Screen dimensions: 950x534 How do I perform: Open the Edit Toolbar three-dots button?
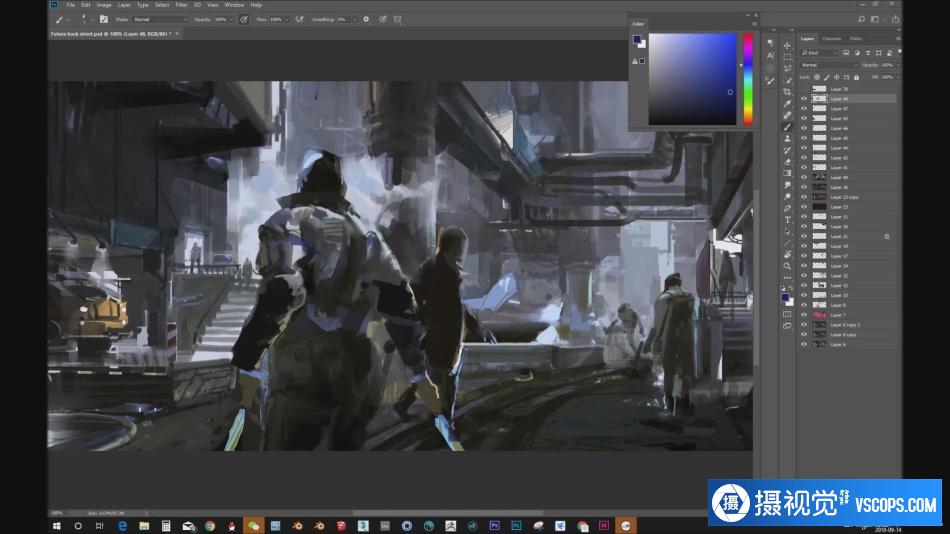(x=787, y=278)
